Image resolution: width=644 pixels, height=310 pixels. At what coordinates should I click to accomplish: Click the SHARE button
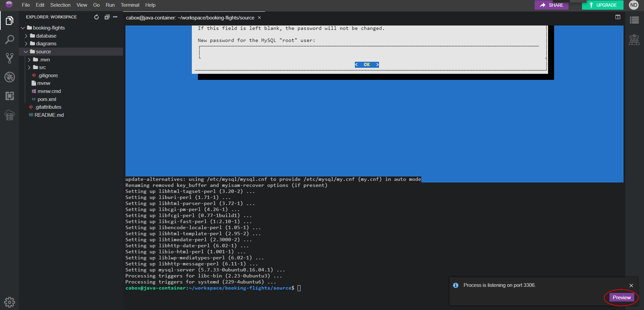[551, 5]
